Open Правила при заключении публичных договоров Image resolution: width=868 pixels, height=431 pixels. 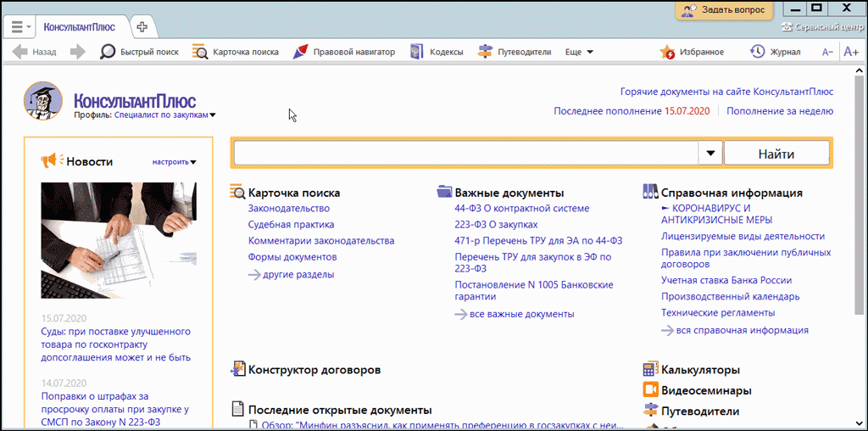click(746, 258)
